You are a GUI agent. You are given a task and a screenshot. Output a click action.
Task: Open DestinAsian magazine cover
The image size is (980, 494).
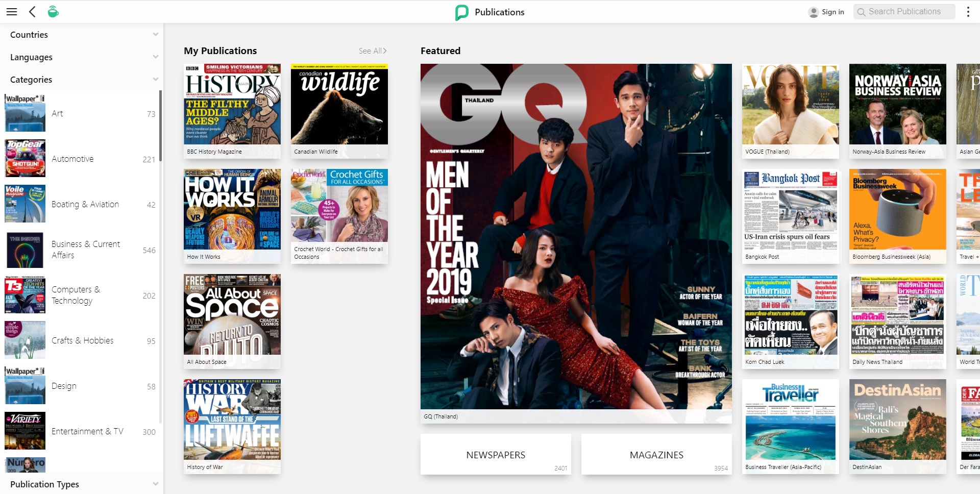tap(898, 426)
